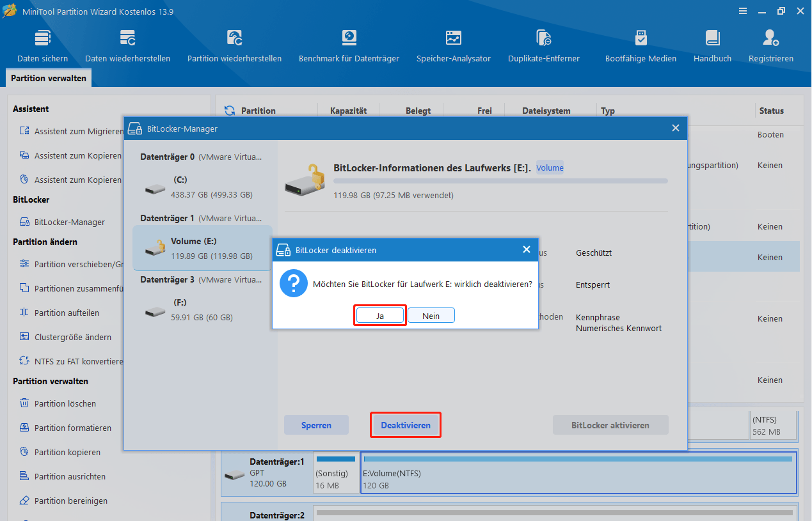Click the Deaktivieren button in BitLocker-Manager
This screenshot has width=812, height=521.
[406, 425]
